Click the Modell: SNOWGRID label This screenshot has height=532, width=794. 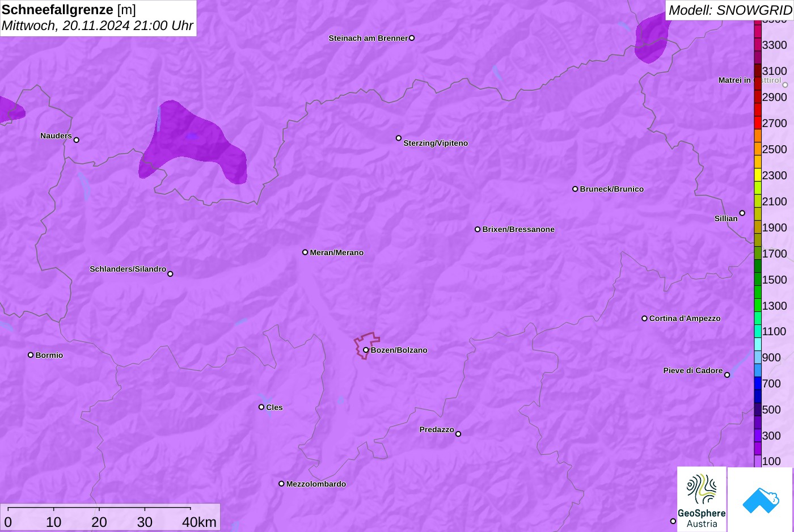pos(730,10)
